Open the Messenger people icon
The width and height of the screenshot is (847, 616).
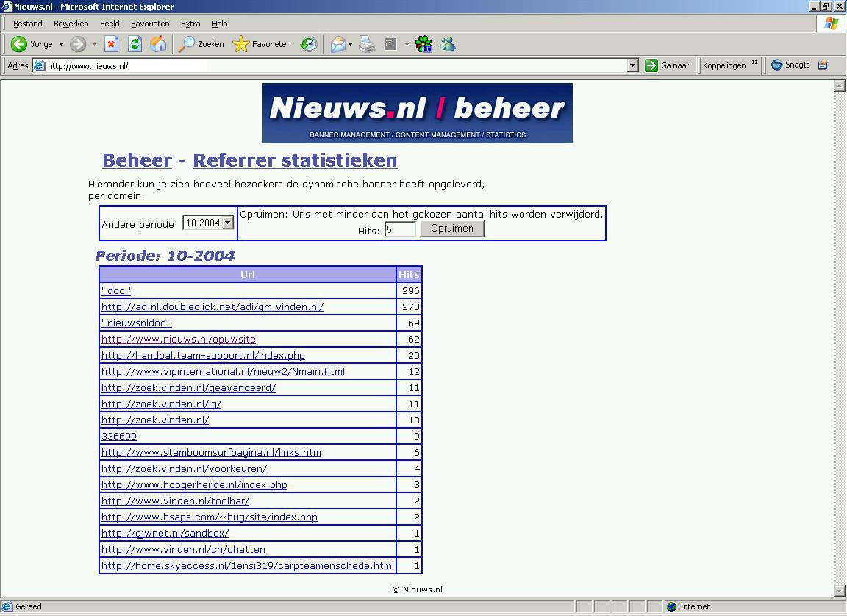(447, 44)
